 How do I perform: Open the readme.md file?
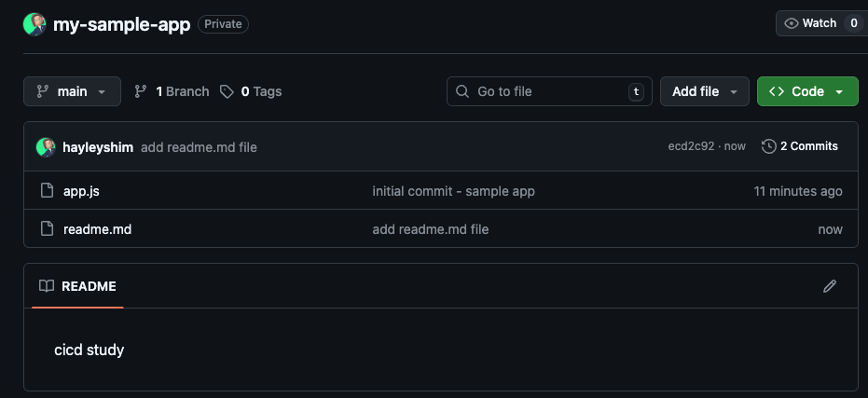(x=97, y=229)
